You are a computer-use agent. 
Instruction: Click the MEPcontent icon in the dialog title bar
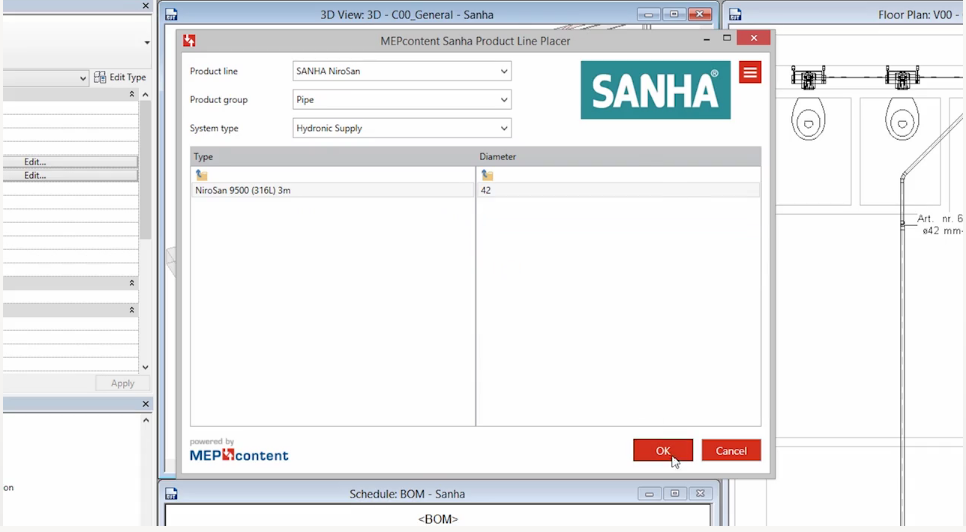pyautogui.click(x=189, y=41)
